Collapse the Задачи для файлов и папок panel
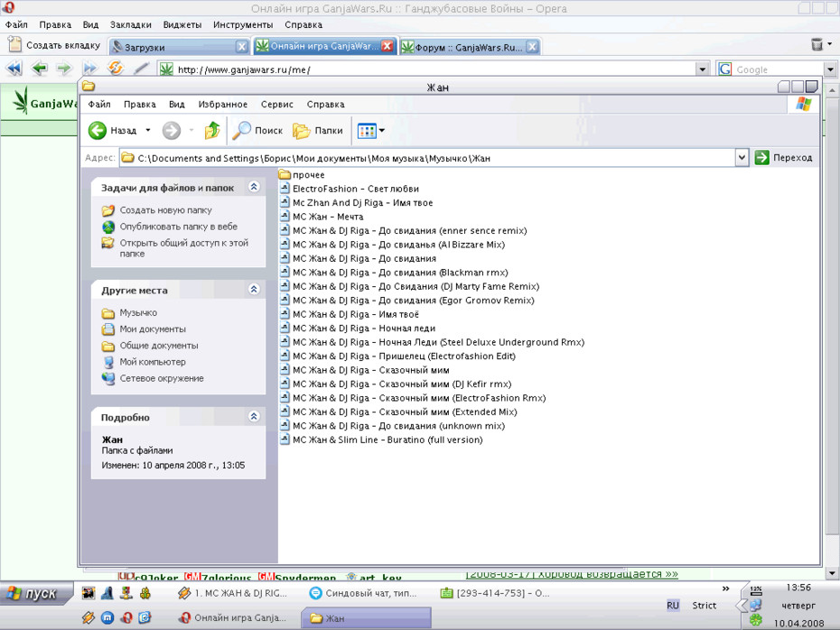The width and height of the screenshot is (840, 630). (x=254, y=186)
